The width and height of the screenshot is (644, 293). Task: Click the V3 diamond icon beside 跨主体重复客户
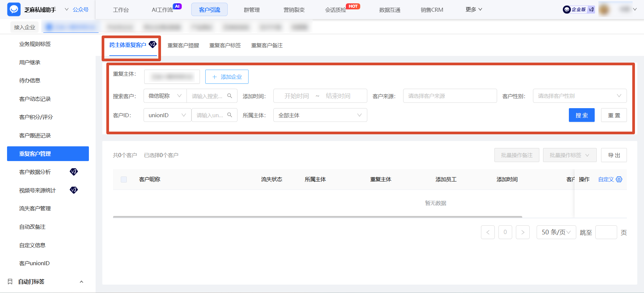tap(153, 44)
